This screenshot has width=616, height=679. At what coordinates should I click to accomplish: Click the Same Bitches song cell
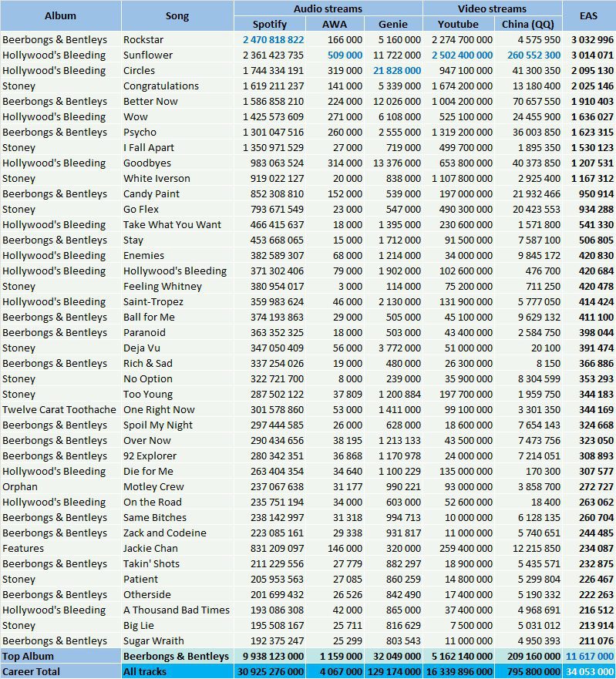[177, 518]
